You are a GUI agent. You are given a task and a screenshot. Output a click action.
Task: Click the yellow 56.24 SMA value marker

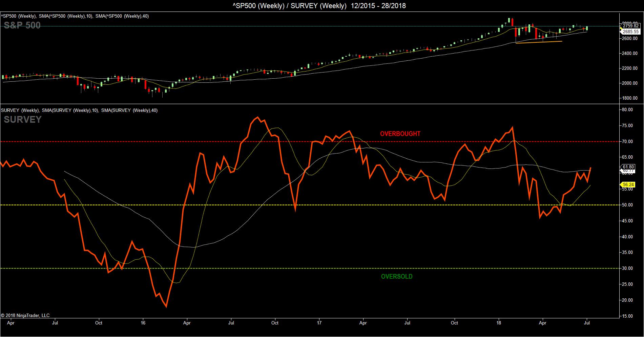coord(628,185)
